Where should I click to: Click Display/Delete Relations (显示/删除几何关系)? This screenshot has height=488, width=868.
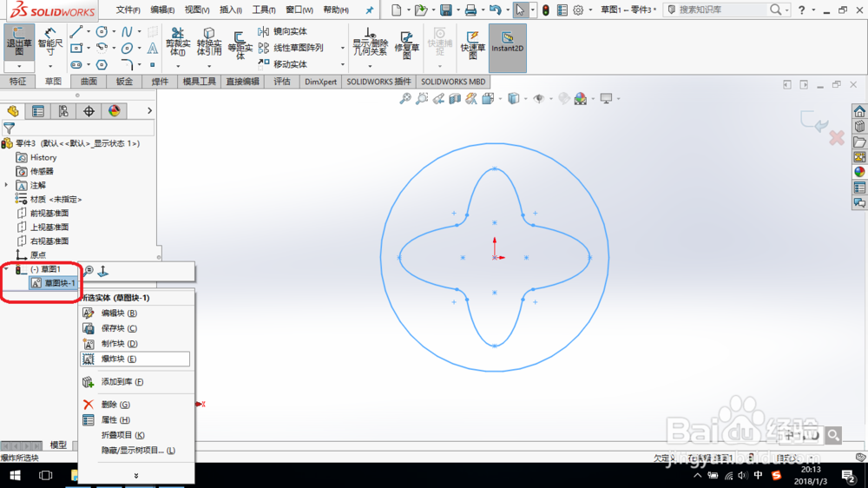click(370, 42)
